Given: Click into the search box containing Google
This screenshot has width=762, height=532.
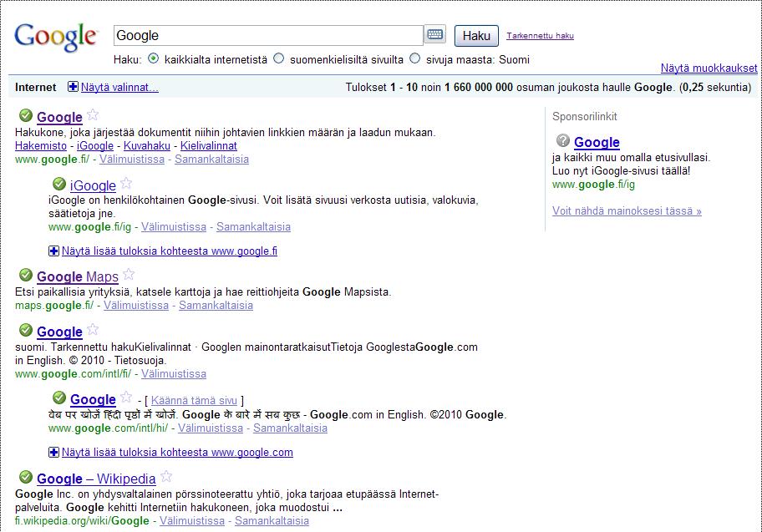Looking at the screenshot, I should click(x=268, y=35).
